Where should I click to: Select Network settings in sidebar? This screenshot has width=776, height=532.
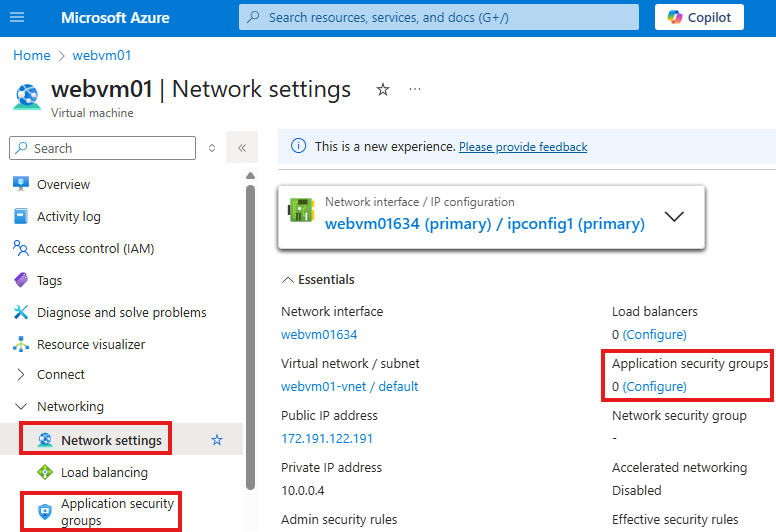pyautogui.click(x=111, y=440)
